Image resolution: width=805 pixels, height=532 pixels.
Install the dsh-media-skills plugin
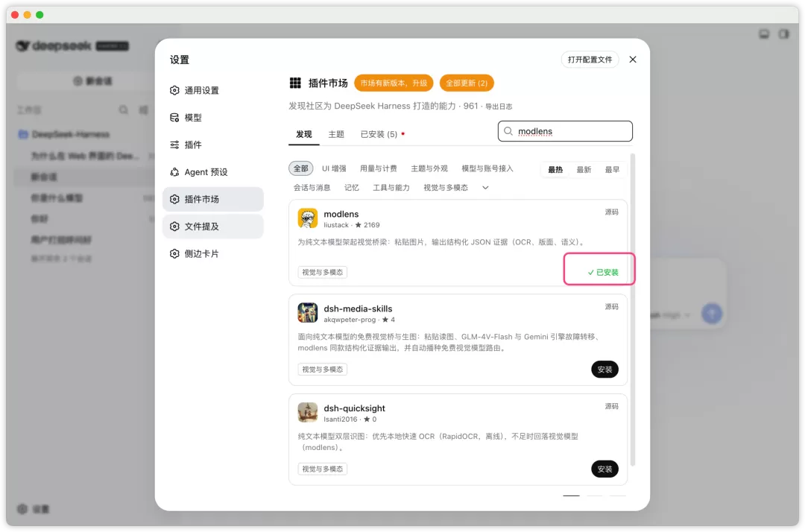click(x=604, y=370)
